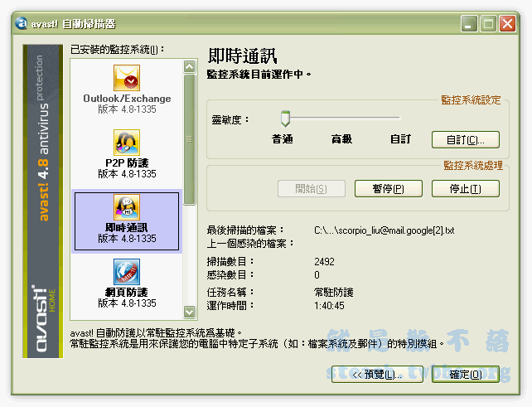Image resolution: width=532 pixels, height=407 pixels.
Task: Select the Outlook/Exchange monitor icon
Action: (x=127, y=78)
